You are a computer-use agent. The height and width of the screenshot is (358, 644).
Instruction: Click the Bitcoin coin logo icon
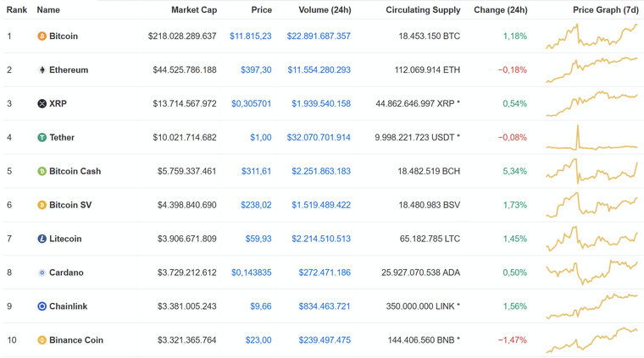(42, 36)
